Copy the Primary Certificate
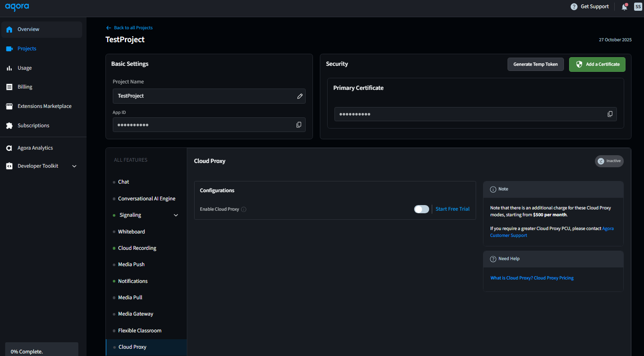The image size is (644, 356). pos(610,114)
